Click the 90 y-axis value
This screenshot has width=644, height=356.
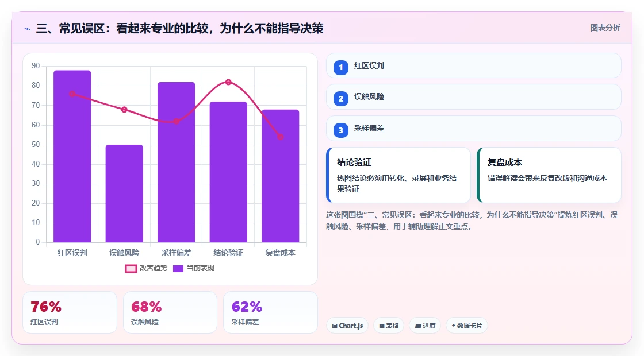click(x=36, y=66)
